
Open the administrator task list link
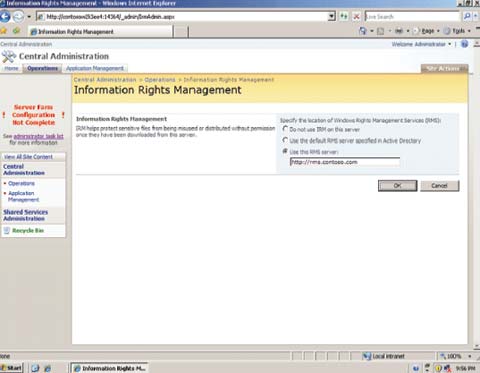pos(38,136)
